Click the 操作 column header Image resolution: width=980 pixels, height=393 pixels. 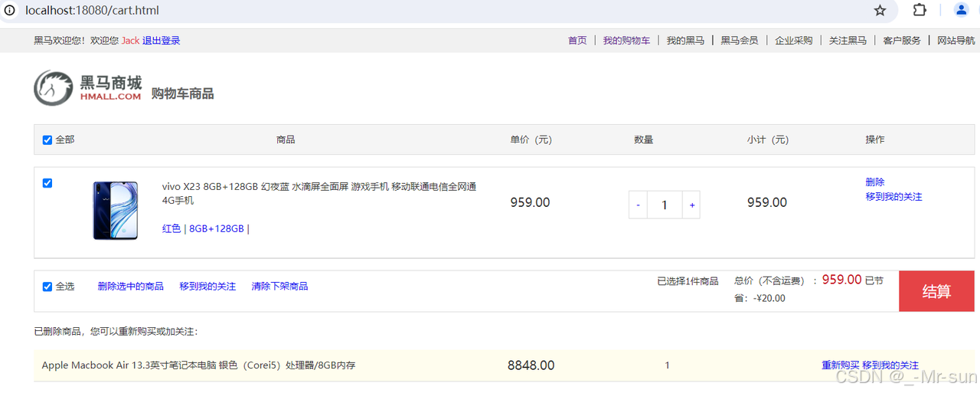875,140
